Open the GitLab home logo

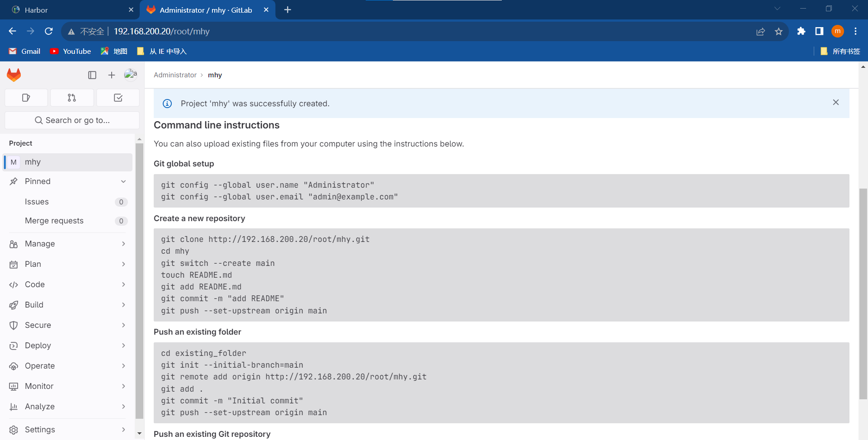coord(14,75)
